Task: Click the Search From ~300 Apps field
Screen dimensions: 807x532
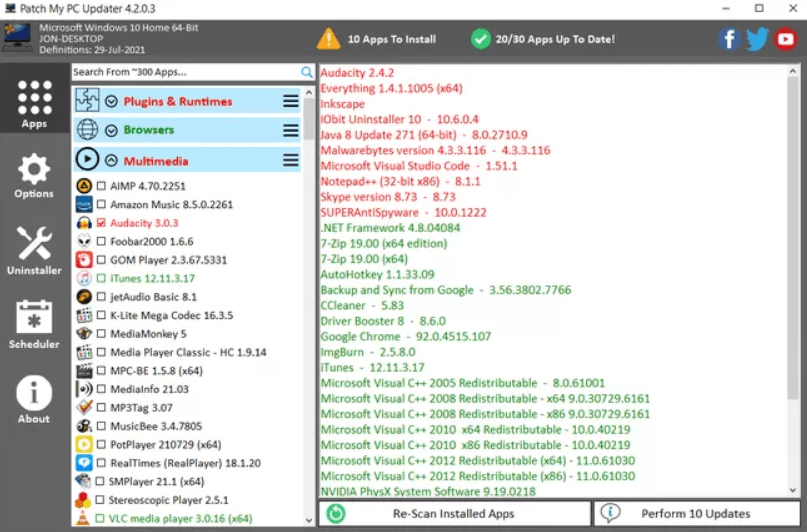Action: tap(185, 72)
